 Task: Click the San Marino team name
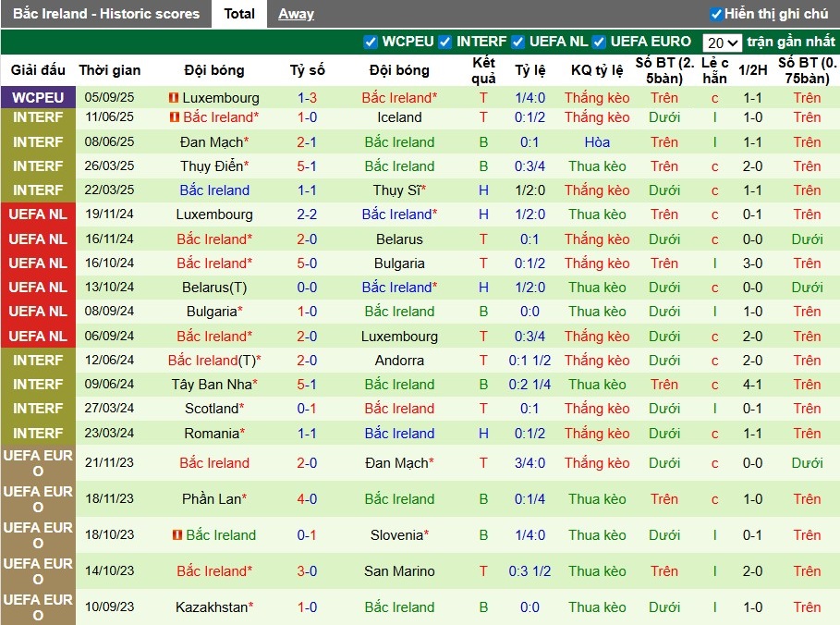coord(399,571)
